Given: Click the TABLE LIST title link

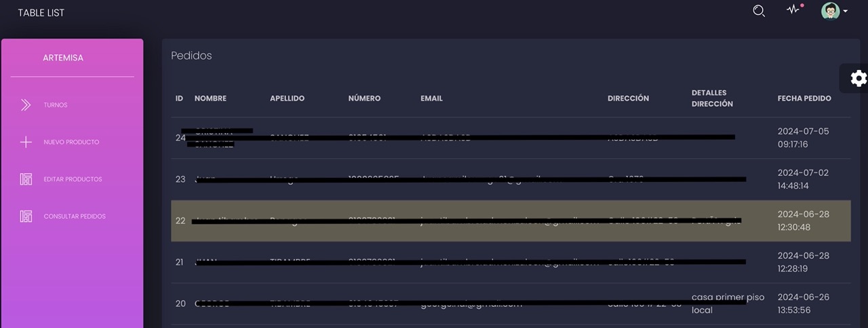Looking at the screenshot, I should [41, 13].
